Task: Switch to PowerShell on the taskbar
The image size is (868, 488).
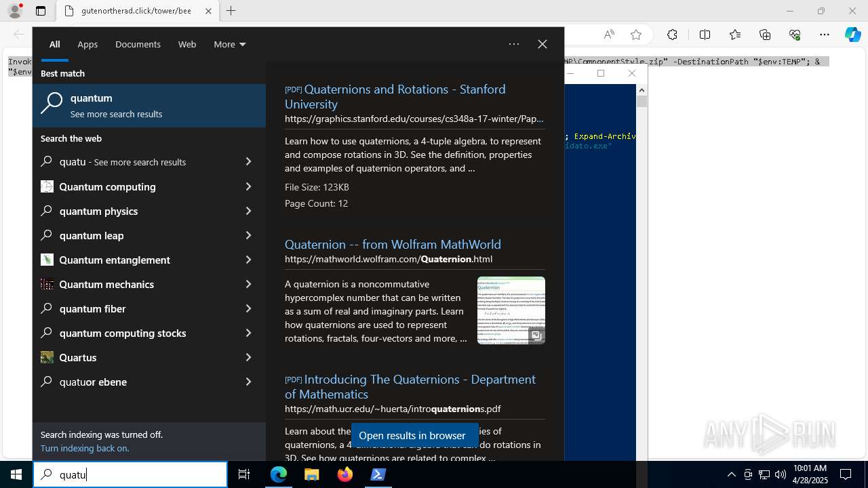Action: pyautogui.click(x=378, y=474)
